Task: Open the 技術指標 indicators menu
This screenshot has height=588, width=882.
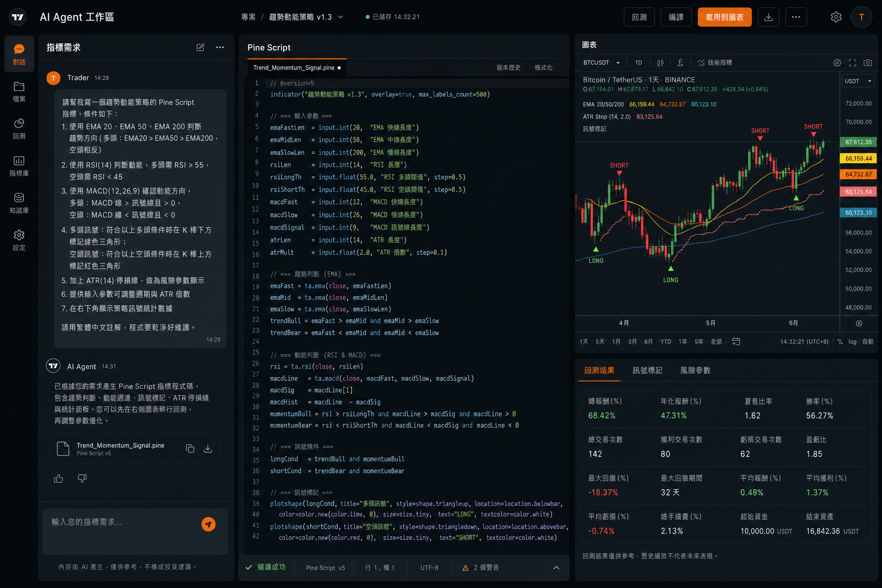Action: (714, 63)
